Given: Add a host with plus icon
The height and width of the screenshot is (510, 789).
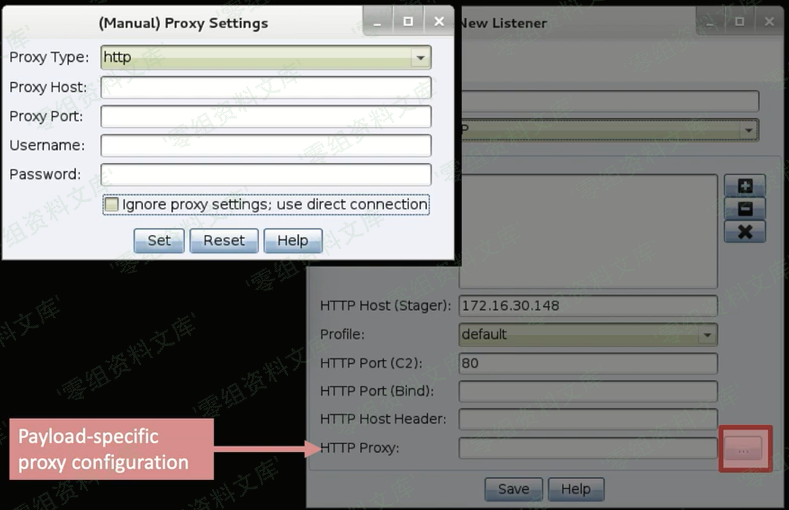Looking at the screenshot, I should (745, 186).
